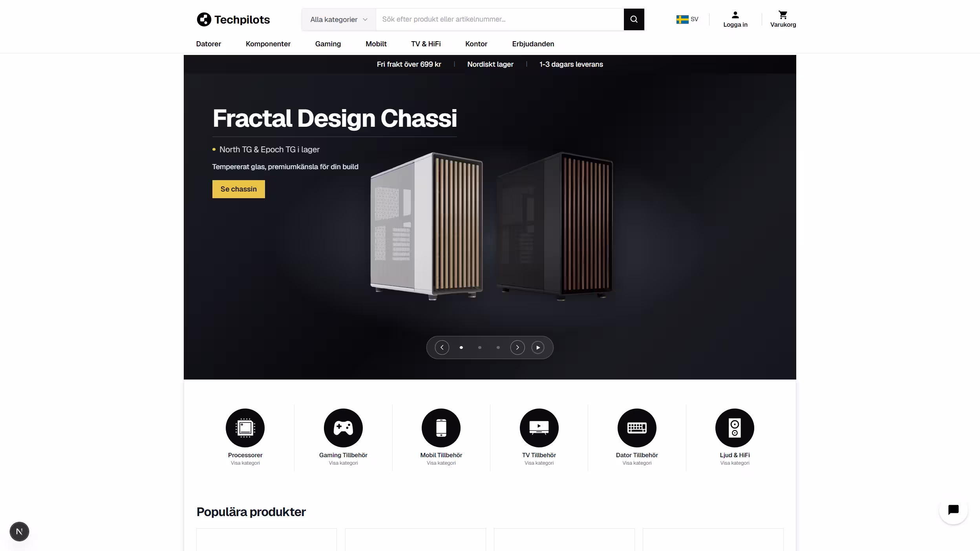Click the Techpilots logo
This screenshot has width=980, height=551.
click(233, 19)
